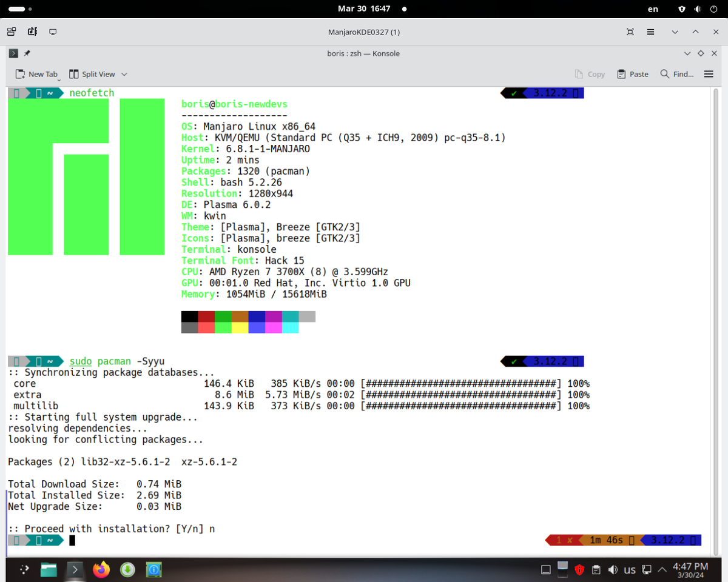Click the Host: KVM/QEMU line
Image resolution: width=728 pixels, height=582 pixels.
tap(343, 138)
